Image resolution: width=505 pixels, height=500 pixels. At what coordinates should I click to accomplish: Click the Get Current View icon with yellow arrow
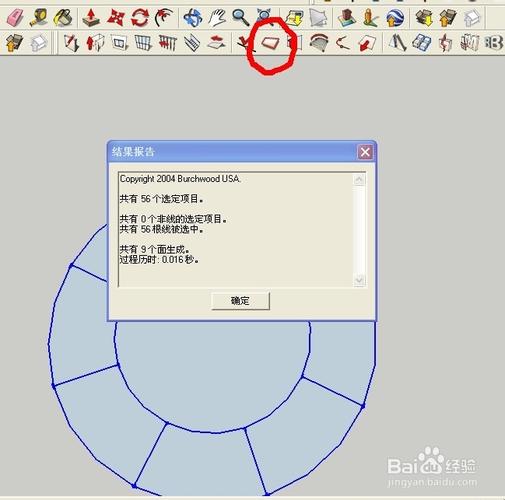[295, 17]
